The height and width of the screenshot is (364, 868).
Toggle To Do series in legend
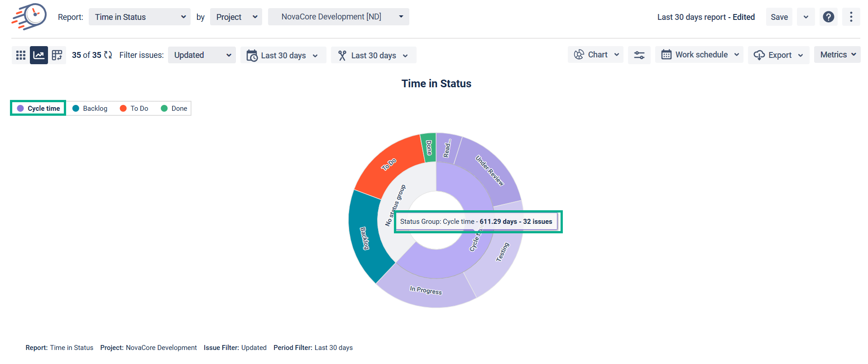pyautogui.click(x=134, y=109)
